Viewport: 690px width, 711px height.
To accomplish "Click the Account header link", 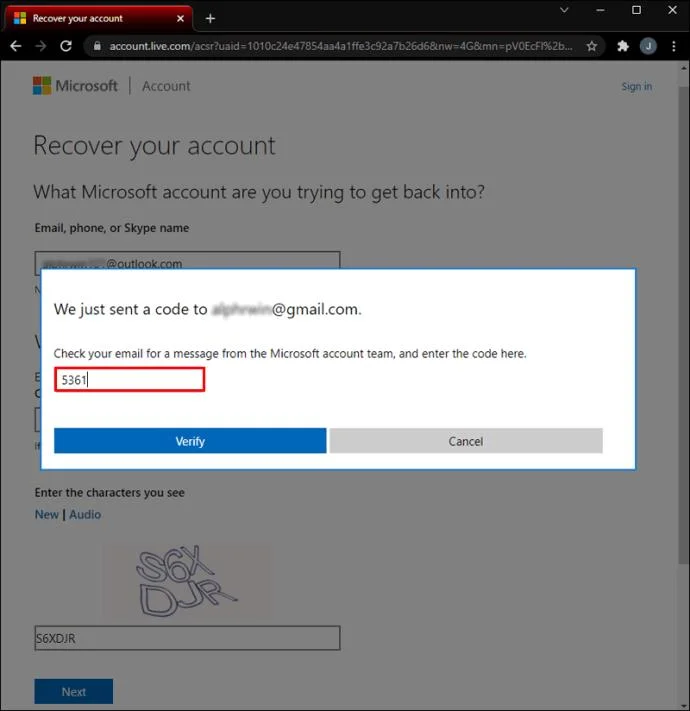I will point(166,86).
